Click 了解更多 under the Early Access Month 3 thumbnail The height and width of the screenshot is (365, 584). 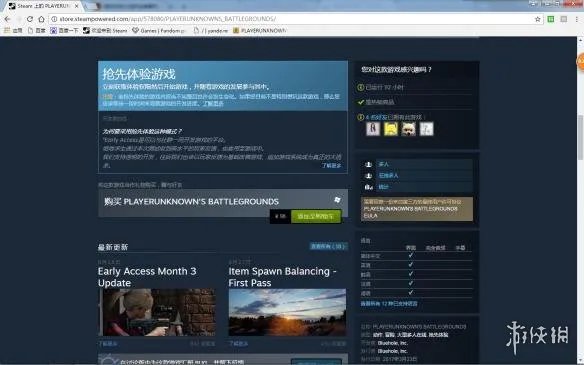[x=108, y=343]
